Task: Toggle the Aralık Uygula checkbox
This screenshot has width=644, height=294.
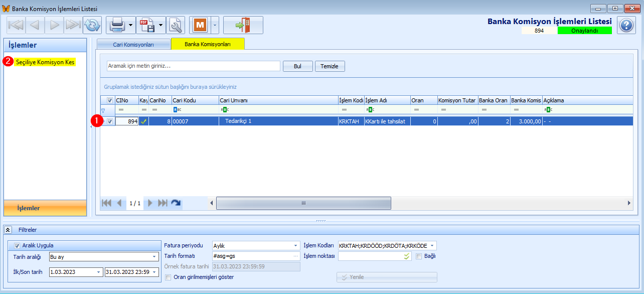Action: tap(17, 245)
